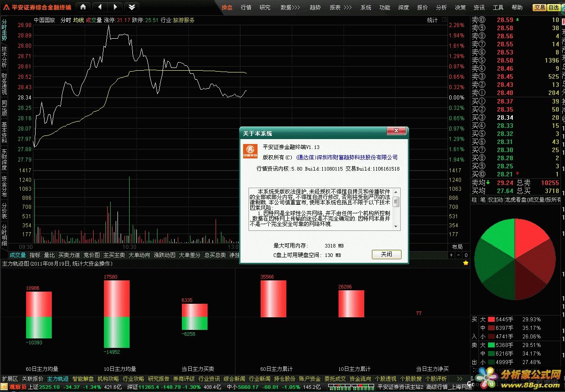Open the 研究 menu
This screenshot has height=392, width=565.
265,8
